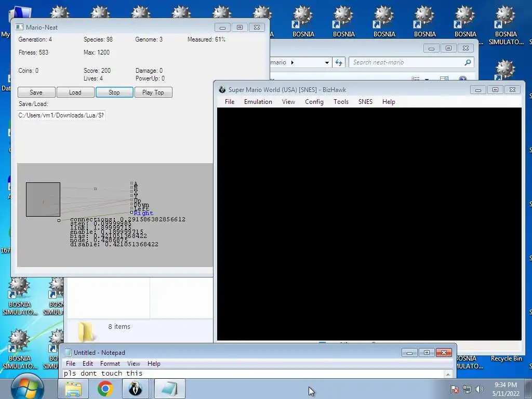Image resolution: width=532 pixels, height=399 pixels.
Task: Click Play Top in Mario-Neat
Action: [153, 92]
